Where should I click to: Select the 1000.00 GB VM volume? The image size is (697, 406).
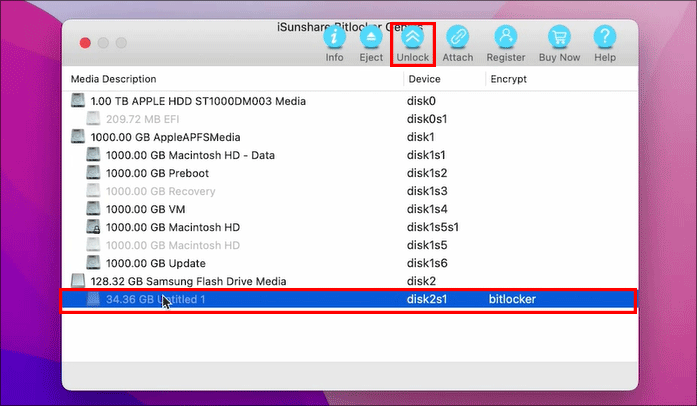[x=153, y=209]
